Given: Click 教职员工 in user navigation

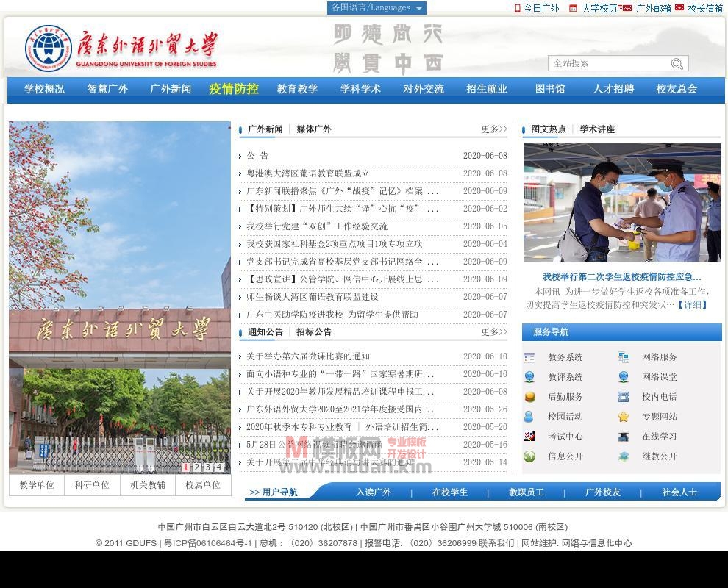Looking at the screenshot, I should (x=526, y=492).
